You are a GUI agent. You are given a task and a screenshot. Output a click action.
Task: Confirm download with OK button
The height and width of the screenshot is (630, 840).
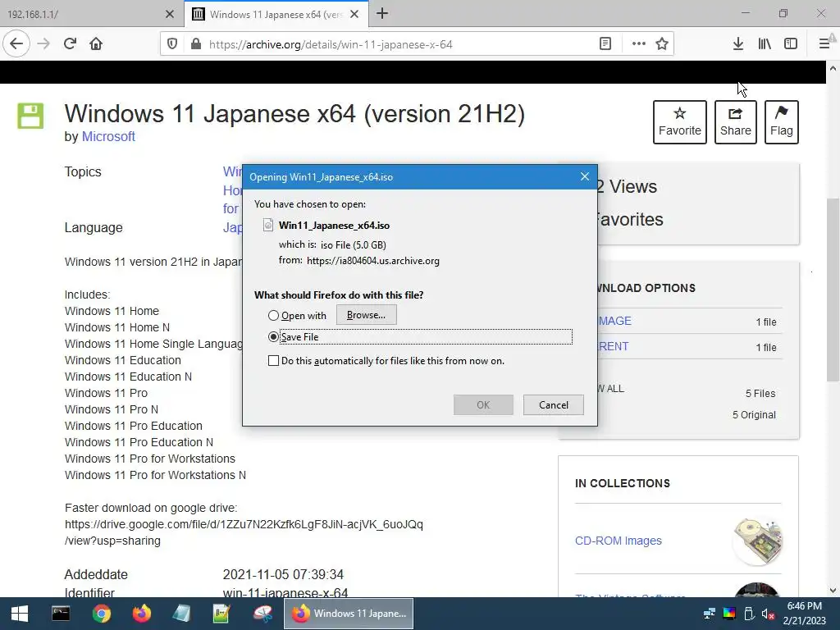tap(483, 405)
